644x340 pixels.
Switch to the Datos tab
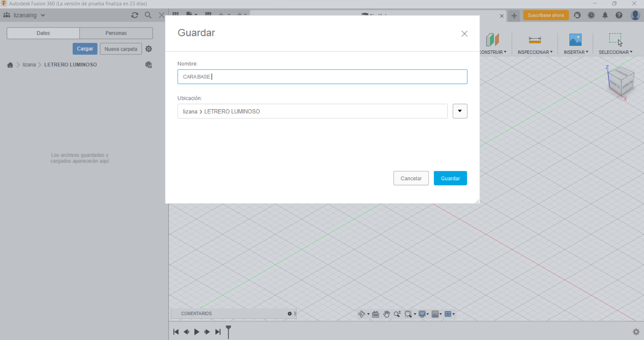point(43,33)
